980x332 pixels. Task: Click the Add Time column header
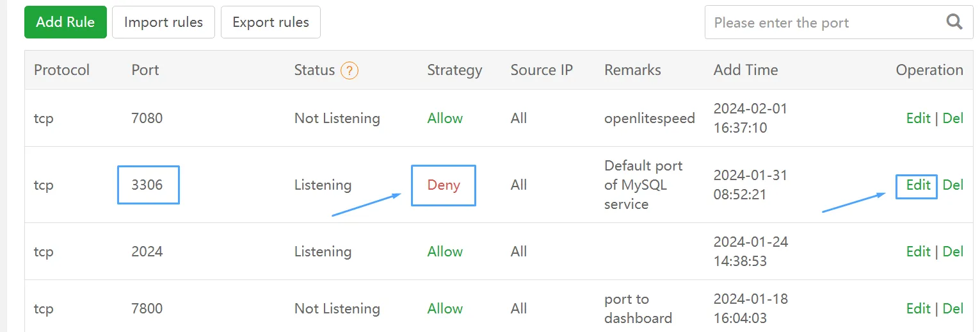coord(746,70)
